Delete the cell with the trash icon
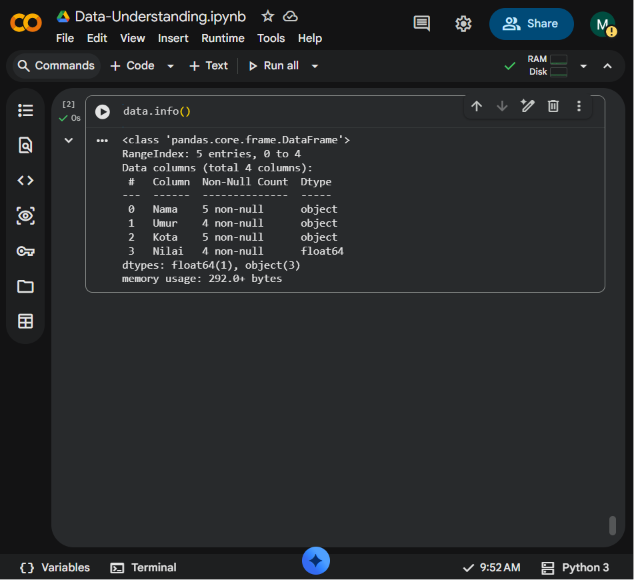 pyautogui.click(x=553, y=106)
